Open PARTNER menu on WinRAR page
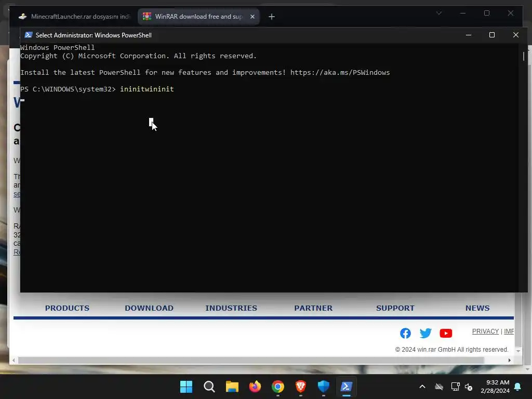Viewport: 532px width, 399px height. pos(313,308)
